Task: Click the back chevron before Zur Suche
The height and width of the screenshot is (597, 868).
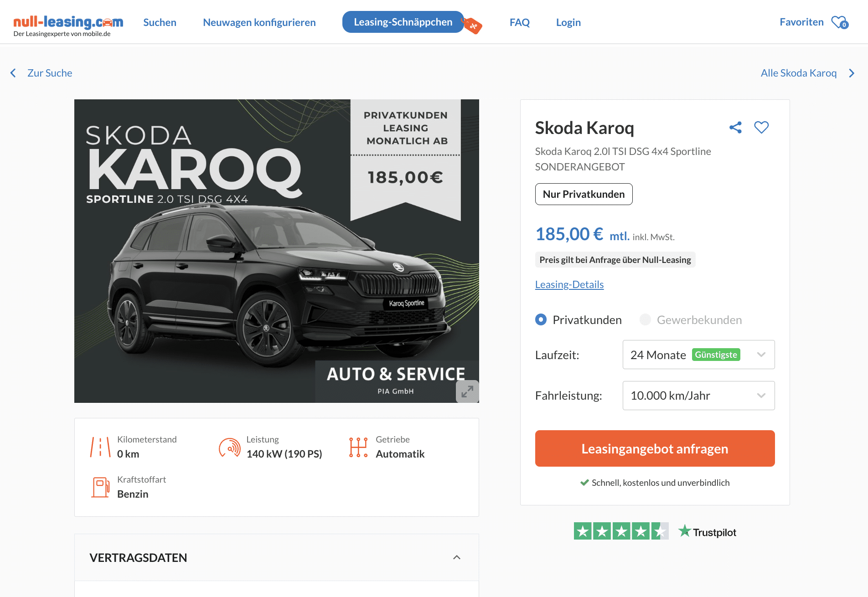Action: click(13, 73)
